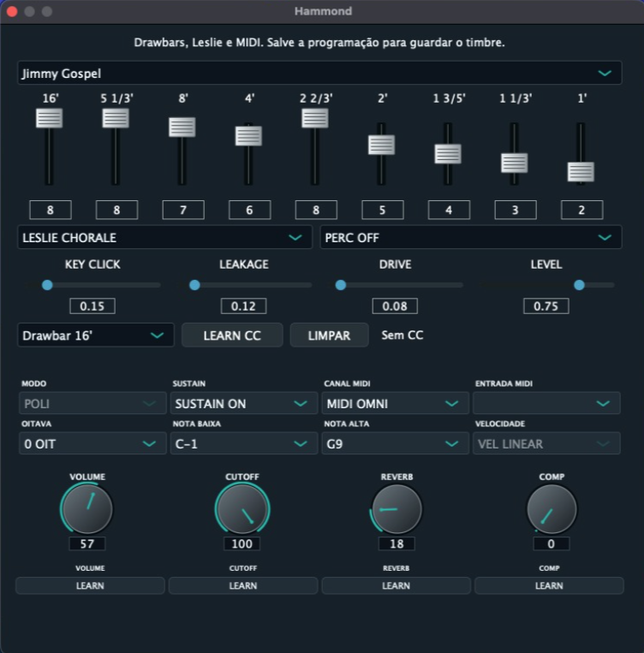Click the VOLUME knob
The height and width of the screenshot is (653, 644).
click(x=87, y=509)
